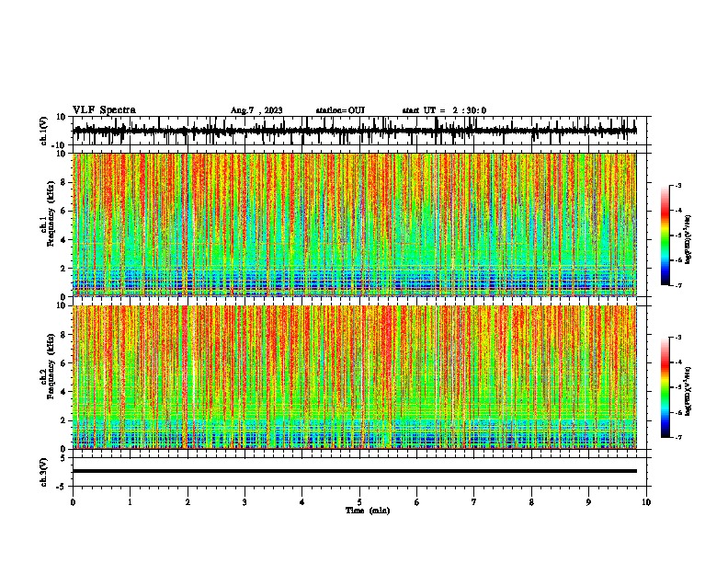This screenshot has width=728, height=563.
Task: Click inside the ch.1 spectrogram panel
Action: pos(354,224)
